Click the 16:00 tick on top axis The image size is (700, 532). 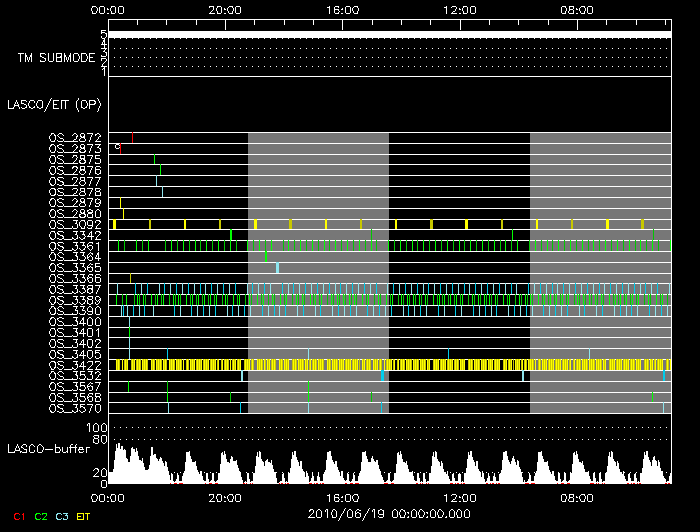[343, 9]
